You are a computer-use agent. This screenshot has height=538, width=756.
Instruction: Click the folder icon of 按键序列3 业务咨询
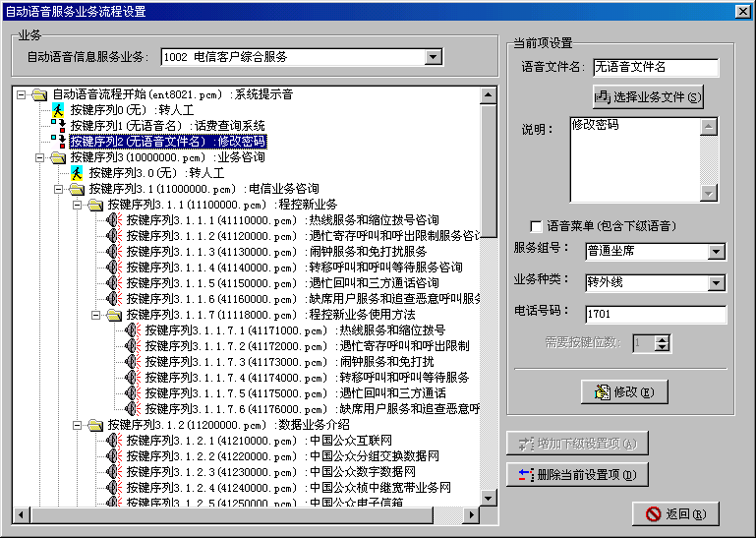tap(58, 157)
